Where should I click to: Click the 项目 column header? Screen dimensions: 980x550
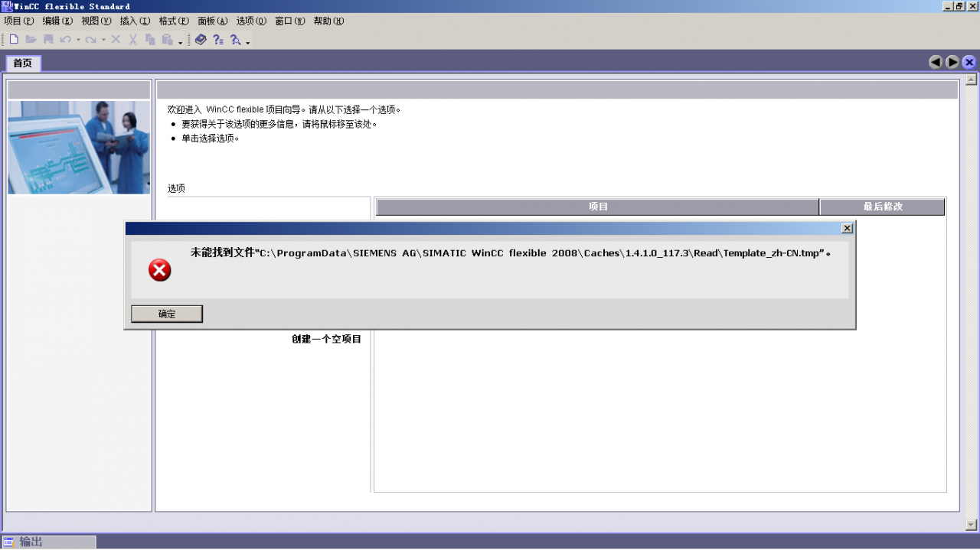point(598,207)
